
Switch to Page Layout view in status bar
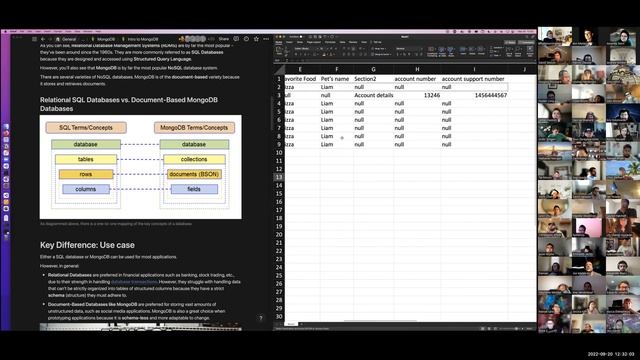point(489,328)
